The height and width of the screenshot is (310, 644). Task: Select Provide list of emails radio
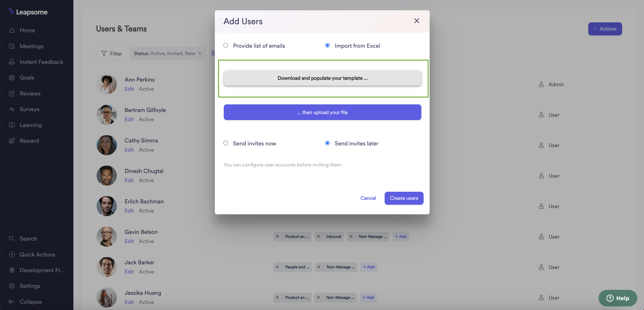(x=226, y=45)
